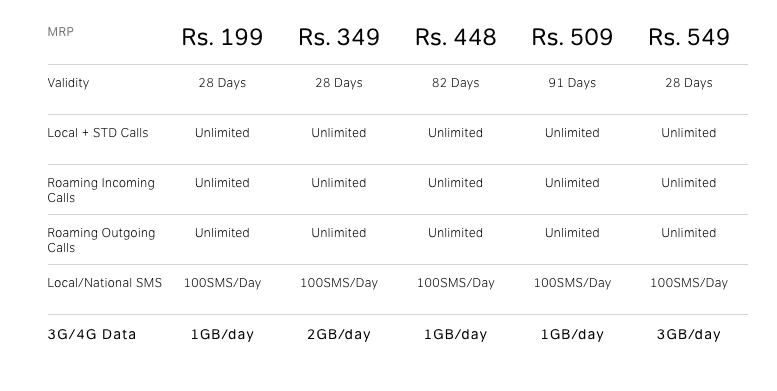This screenshot has height=391, width=777.
Task: Choose the Rs. 448 plan heading
Action: [x=455, y=37]
